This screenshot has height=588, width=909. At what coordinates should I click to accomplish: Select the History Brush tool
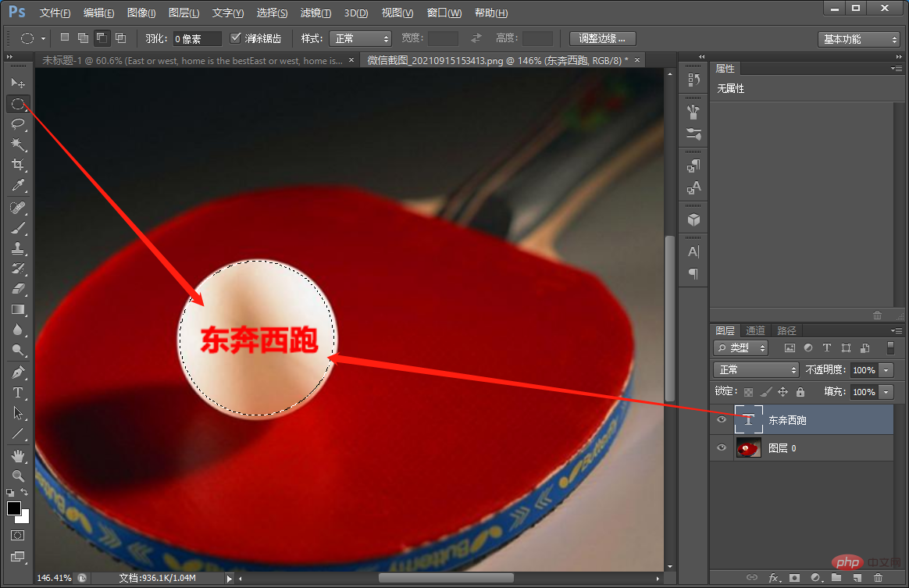pos(18,269)
